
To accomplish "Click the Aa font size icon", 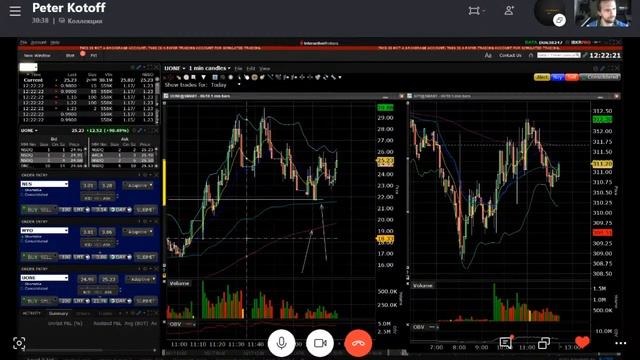I will coord(488,56).
